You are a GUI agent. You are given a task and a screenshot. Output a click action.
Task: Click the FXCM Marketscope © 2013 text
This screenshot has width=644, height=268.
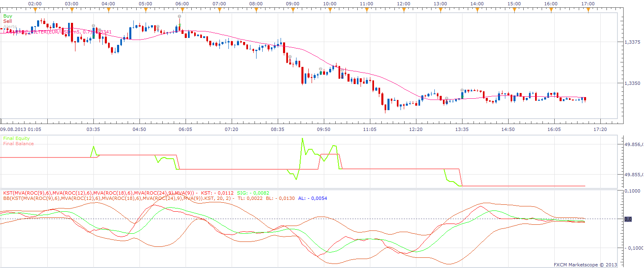[585, 265]
